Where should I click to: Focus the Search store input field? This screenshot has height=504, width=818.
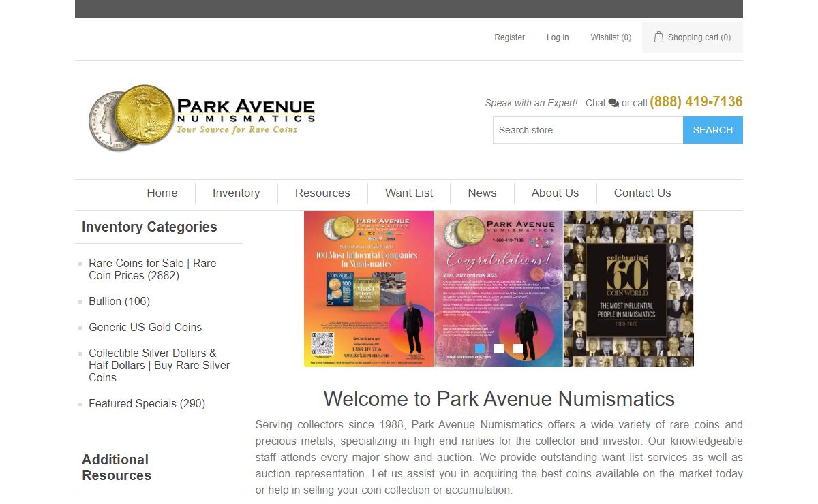pyautogui.click(x=588, y=130)
